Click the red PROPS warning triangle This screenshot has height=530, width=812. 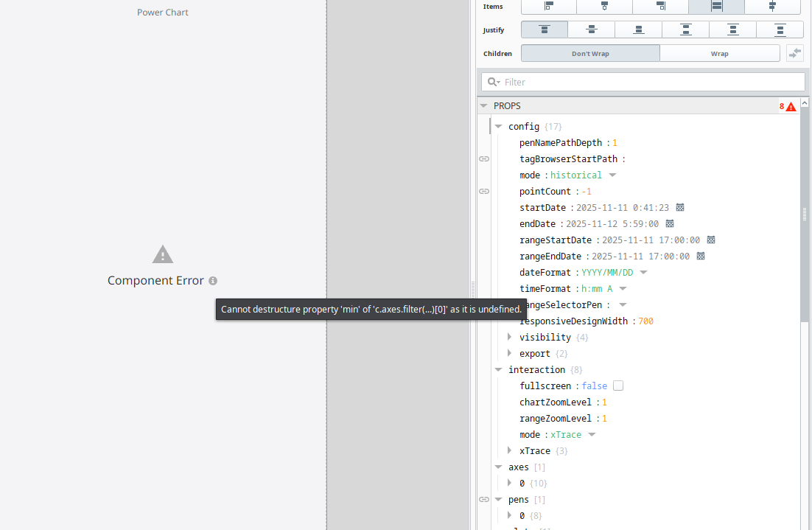point(791,107)
